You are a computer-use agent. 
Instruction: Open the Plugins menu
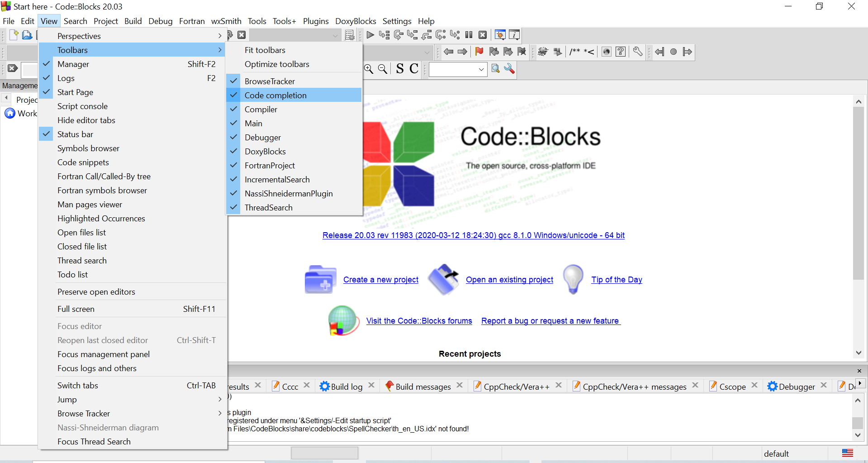316,21
